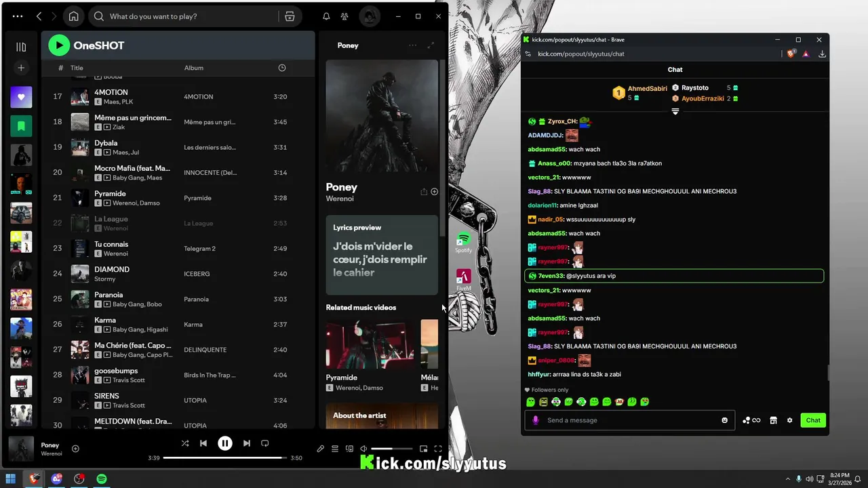Open the Spotify Home button
868x488 pixels.
[74, 16]
